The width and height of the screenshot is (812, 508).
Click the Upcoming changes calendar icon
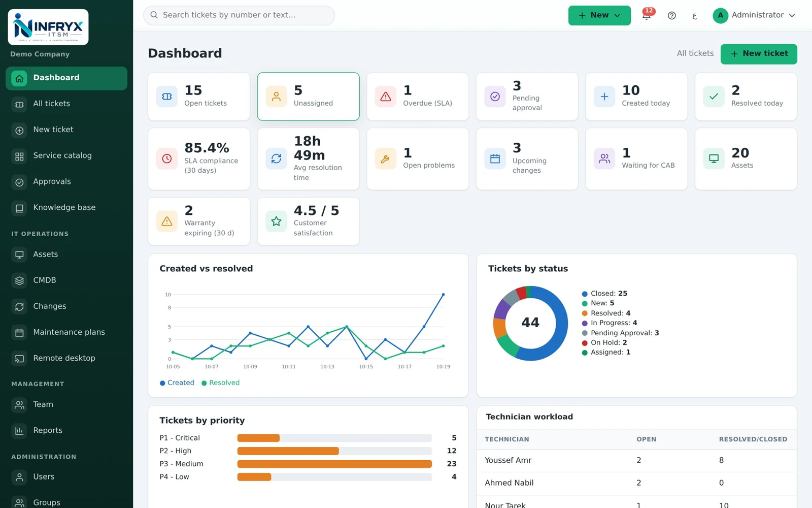pyautogui.click(x=495, y=159)
